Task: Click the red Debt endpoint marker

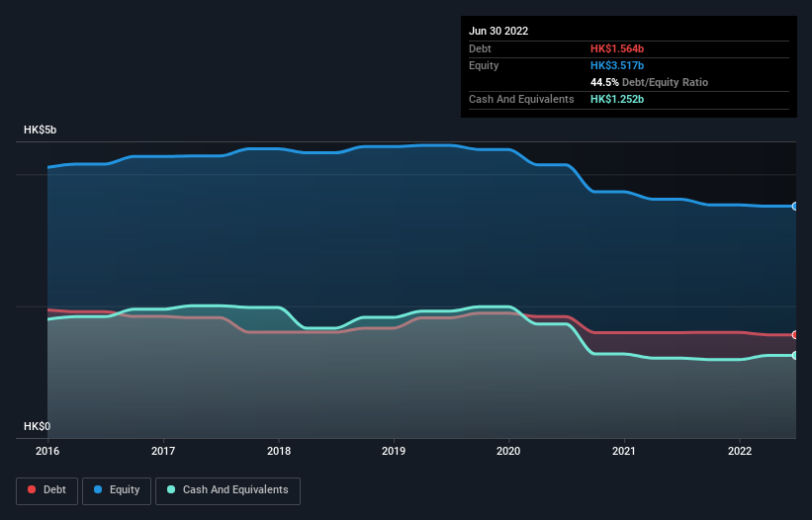Action: click(x=794, y=335)
